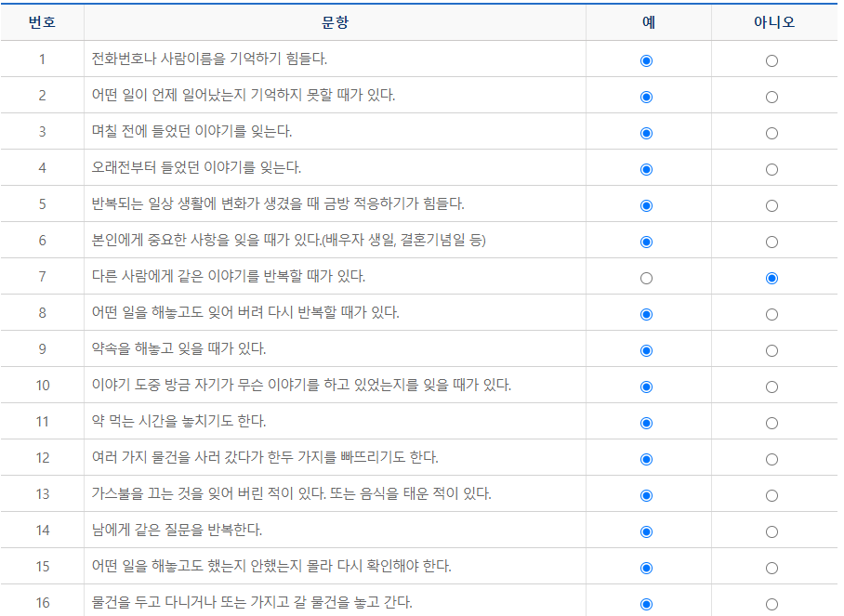The image size is (844, 616).
Task: Click text '남에게 같은 질문을 반복한다.'
Action: [x=177, y=530]
